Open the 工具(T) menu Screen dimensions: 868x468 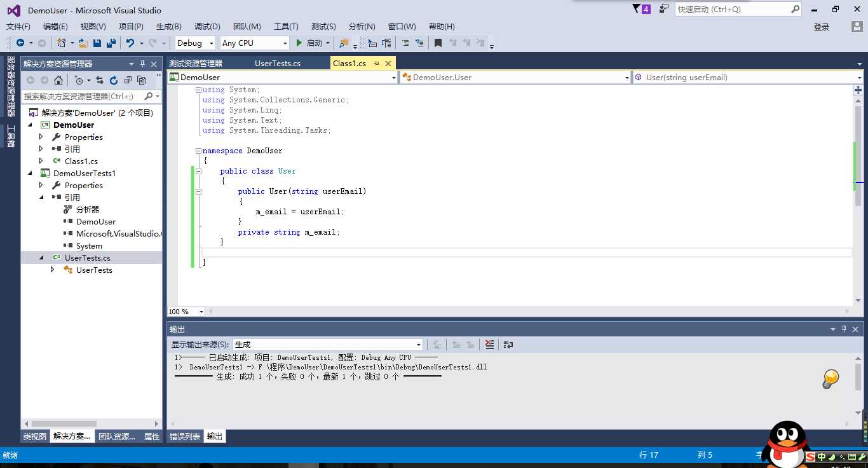(x=286, y=26)
